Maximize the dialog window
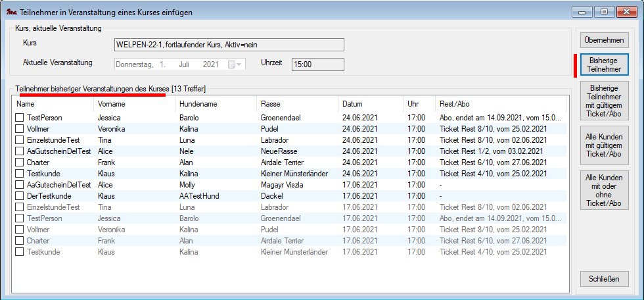The width and height of the screenshot is (644, 300). 604,11
